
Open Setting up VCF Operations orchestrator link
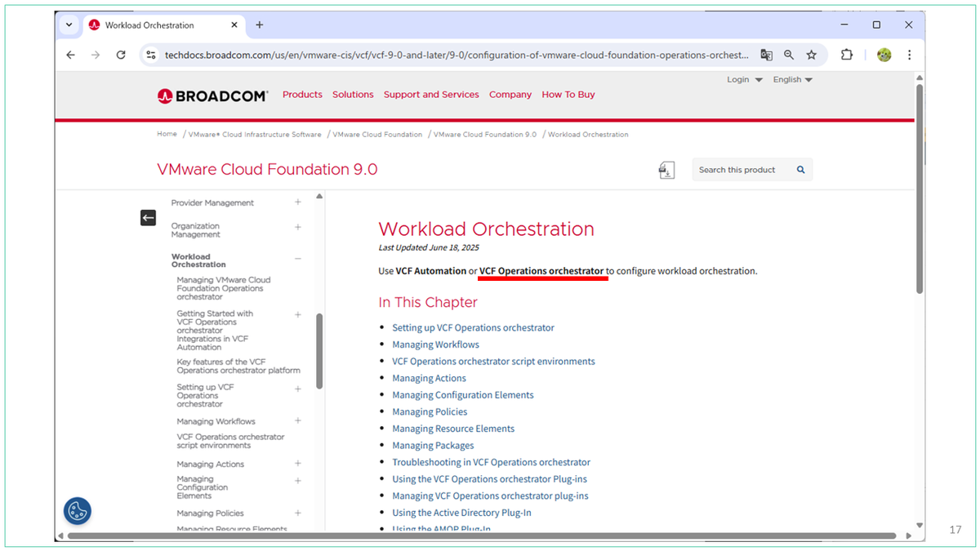point(473,327)
